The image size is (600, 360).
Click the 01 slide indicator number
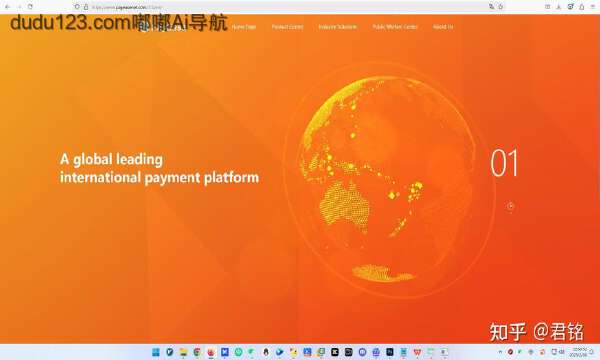point(504,163)
